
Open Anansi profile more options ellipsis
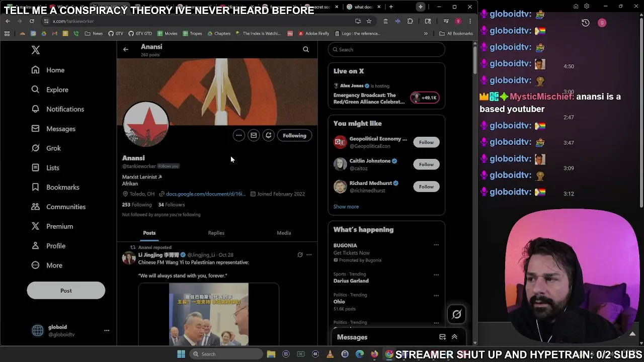point(239,135)
